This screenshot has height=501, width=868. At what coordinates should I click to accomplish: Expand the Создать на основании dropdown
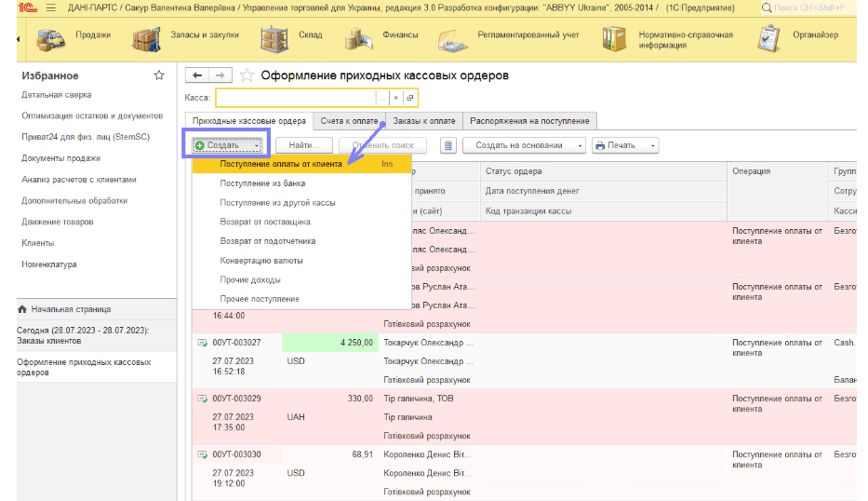526,145
